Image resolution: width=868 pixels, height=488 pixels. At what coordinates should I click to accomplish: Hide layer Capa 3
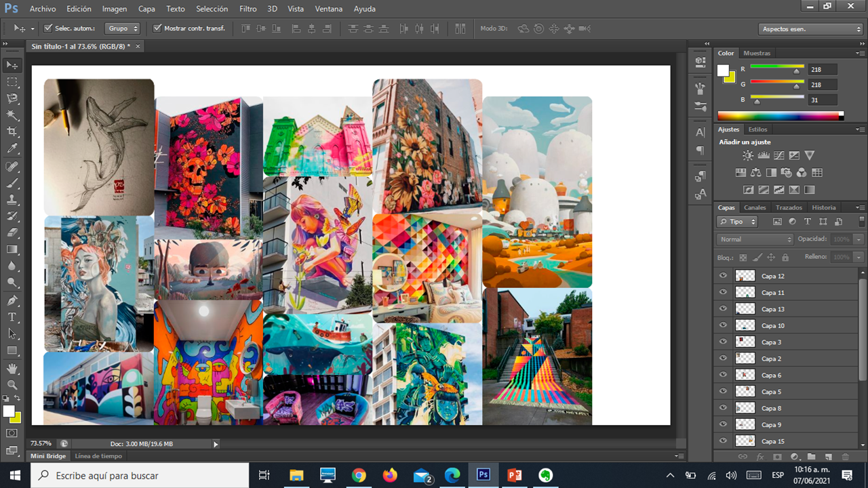click(723, 342)
